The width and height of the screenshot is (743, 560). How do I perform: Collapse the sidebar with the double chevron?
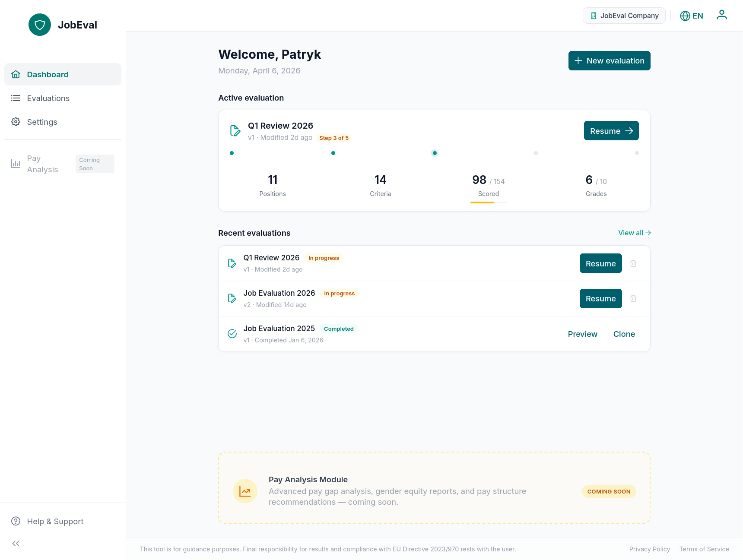tap(16, 544)
